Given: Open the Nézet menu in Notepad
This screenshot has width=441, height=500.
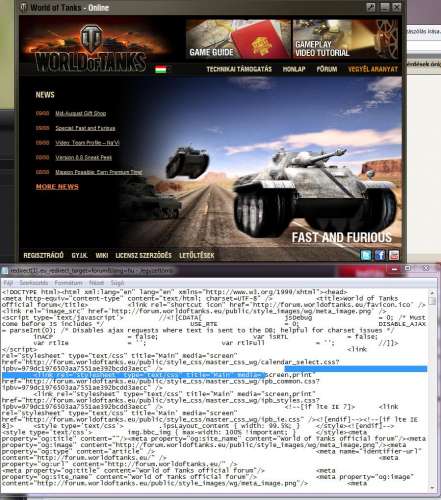Looking at the screenshot, I should tap(96, 283).
